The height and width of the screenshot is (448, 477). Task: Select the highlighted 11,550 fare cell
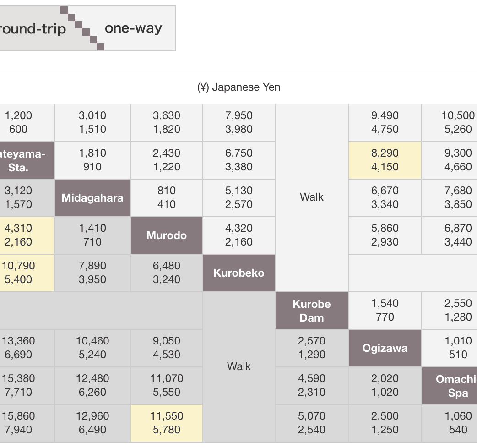[x=167, y=423]
